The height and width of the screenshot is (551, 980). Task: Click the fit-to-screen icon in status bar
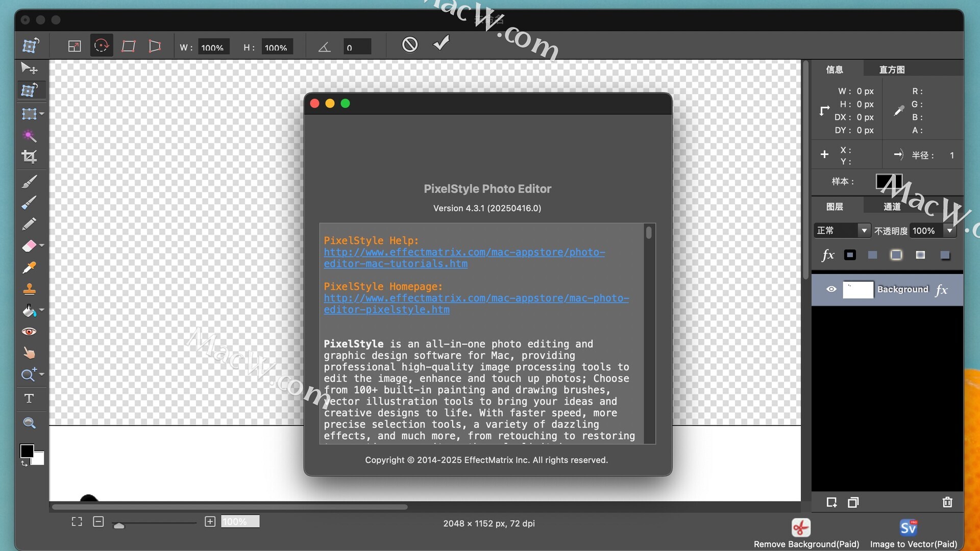77,521
